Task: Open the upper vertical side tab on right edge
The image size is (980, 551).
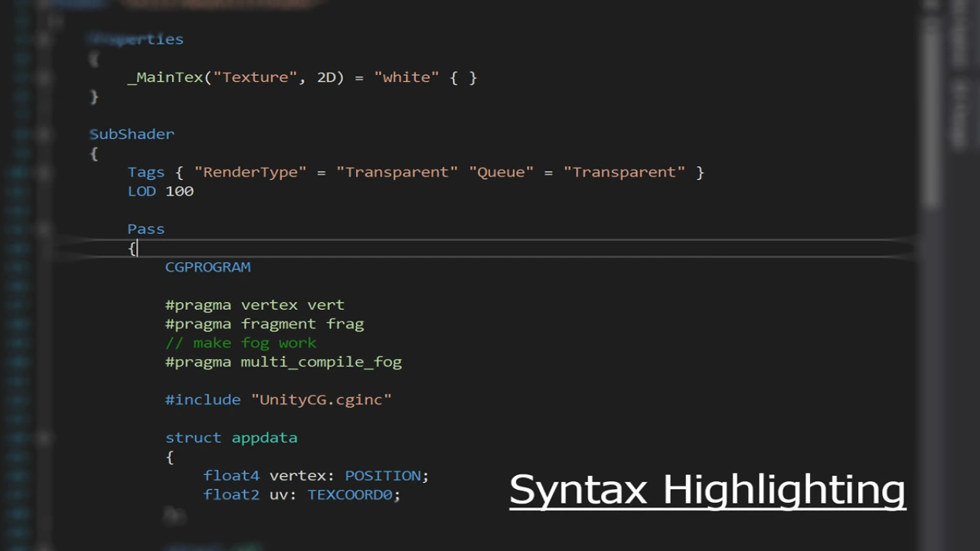Action: click(959, 38)
